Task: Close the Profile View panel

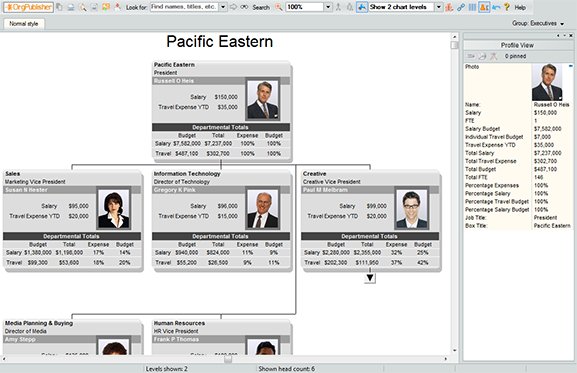Action: [x=571, y=36]
